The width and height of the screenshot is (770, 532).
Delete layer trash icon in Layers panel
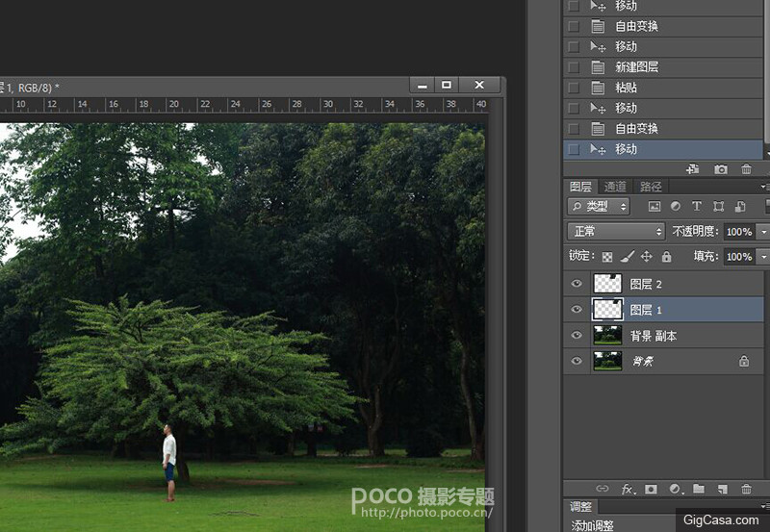coord(746,489)
